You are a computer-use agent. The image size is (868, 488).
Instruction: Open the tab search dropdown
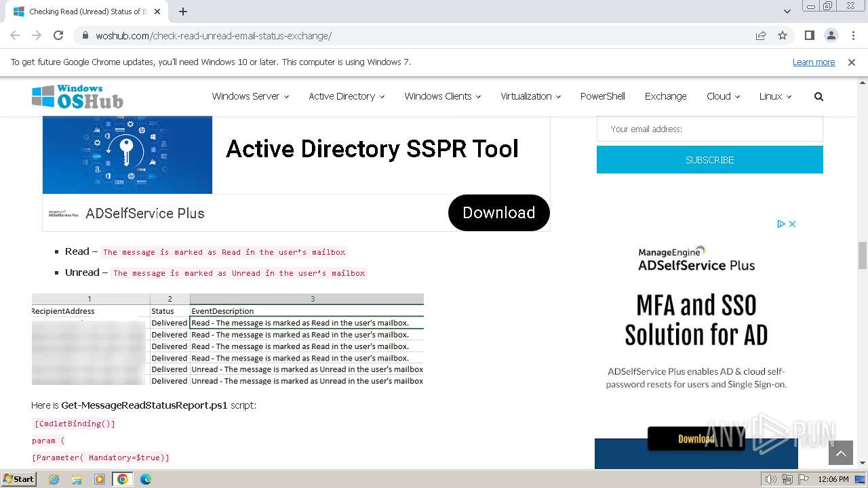787,12
